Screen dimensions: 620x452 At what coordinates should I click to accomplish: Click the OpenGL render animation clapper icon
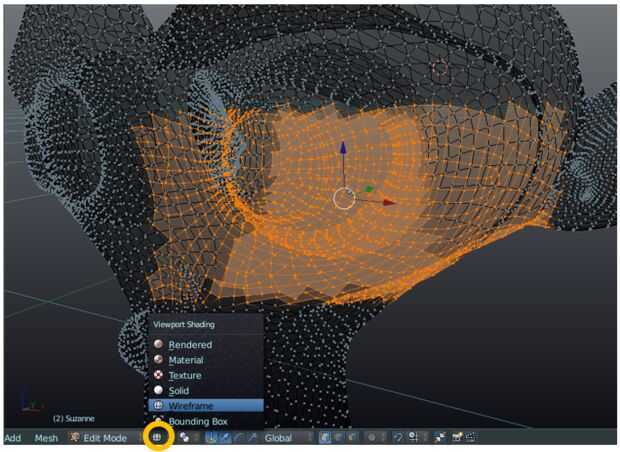pos(471,437)
